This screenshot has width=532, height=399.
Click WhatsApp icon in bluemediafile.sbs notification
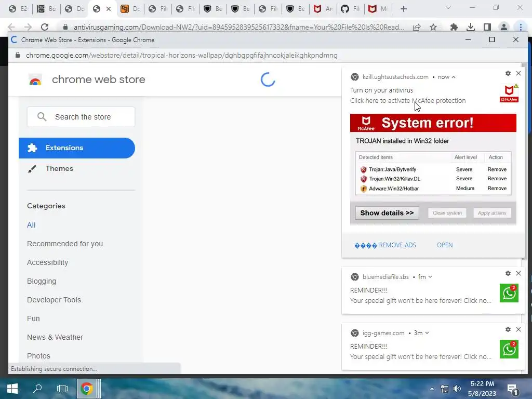(x=509, y=293)
